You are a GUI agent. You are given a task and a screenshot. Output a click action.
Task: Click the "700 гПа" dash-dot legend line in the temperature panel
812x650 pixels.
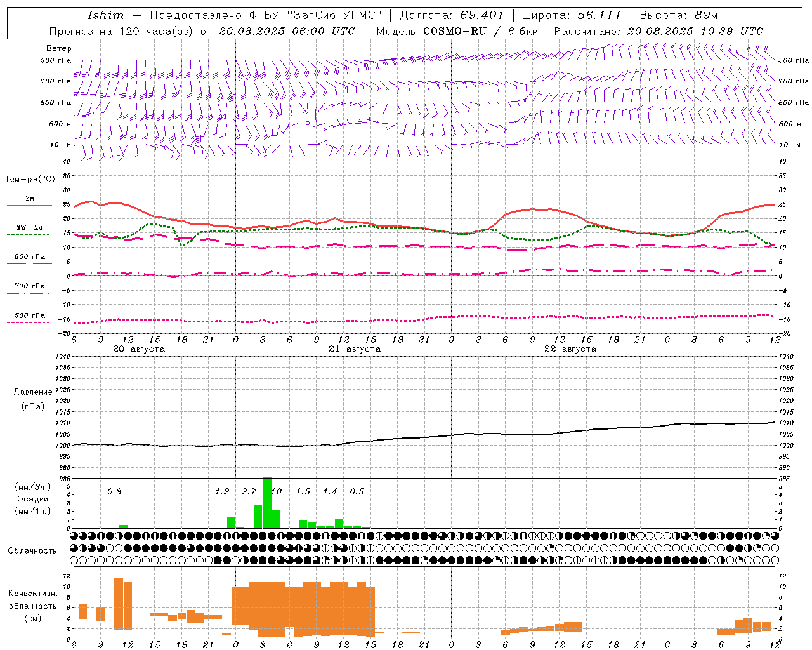click(29, 293)
